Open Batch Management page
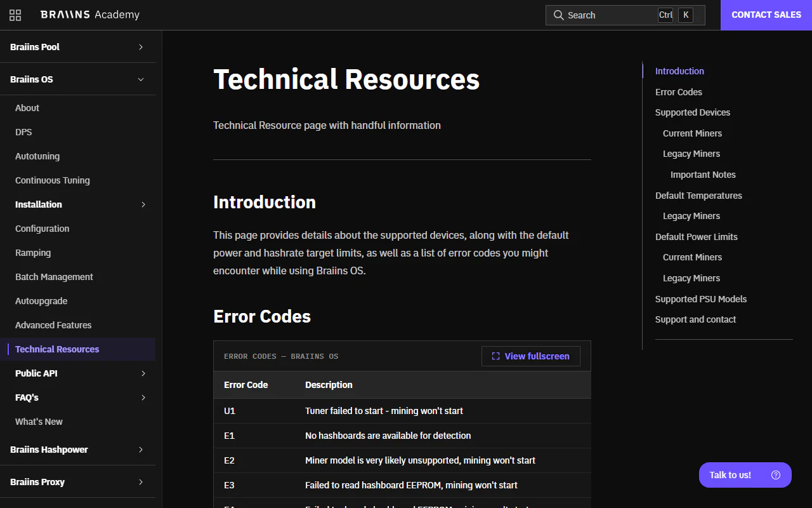Image resolution: width=812 pixels, height=508 pixels. (54, 277)
